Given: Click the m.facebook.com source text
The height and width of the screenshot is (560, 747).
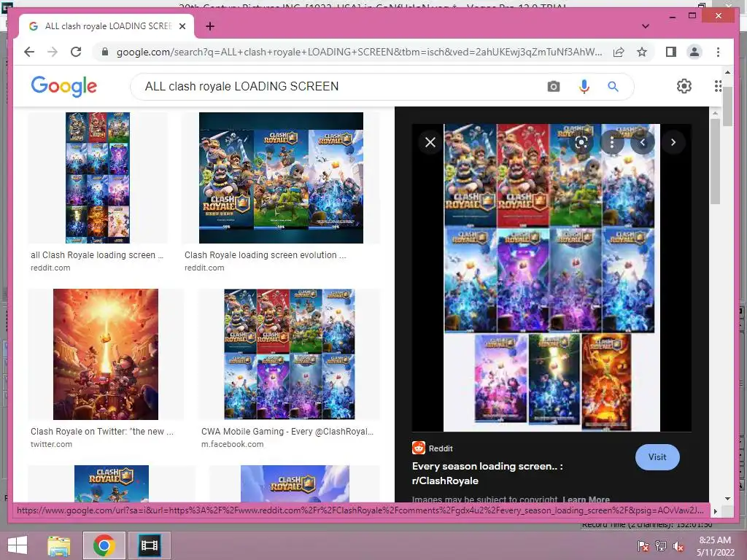Looking at the screenshot, I should point(232,444).
